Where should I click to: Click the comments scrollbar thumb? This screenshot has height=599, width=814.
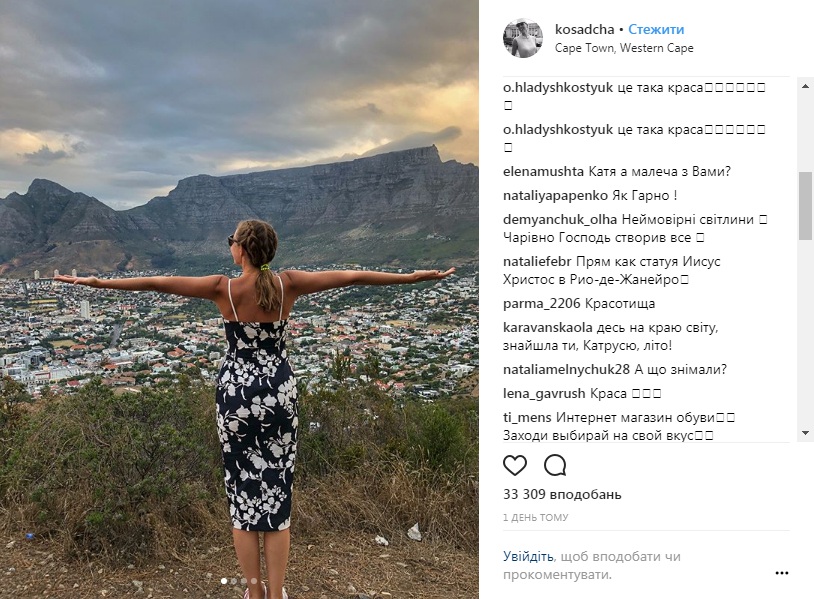pyautogui.click(x=806, y=205)
